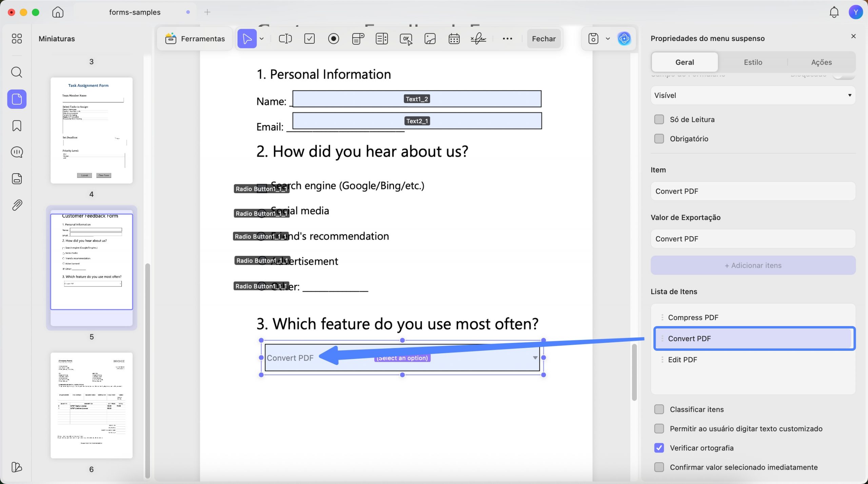The image size is (868, 484).
Task: Open the more tools ellipsis menu
Action: (x=507, y=39)
